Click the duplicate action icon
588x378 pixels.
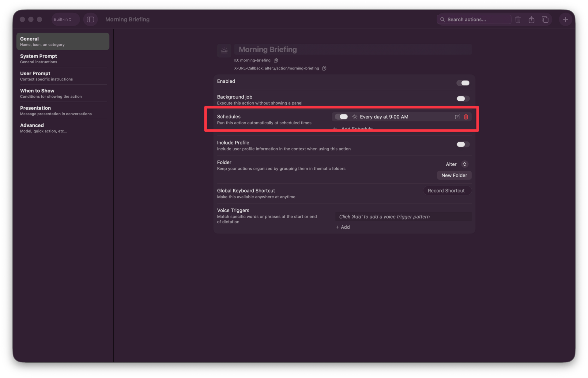click(545, 20)
